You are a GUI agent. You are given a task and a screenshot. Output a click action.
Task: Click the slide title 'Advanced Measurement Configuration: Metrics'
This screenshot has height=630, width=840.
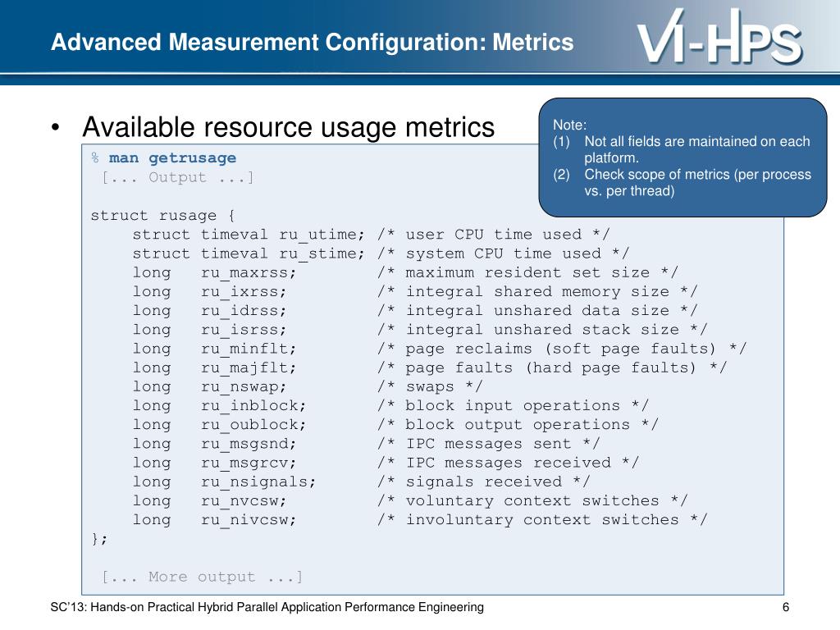[x=313, y=43]
